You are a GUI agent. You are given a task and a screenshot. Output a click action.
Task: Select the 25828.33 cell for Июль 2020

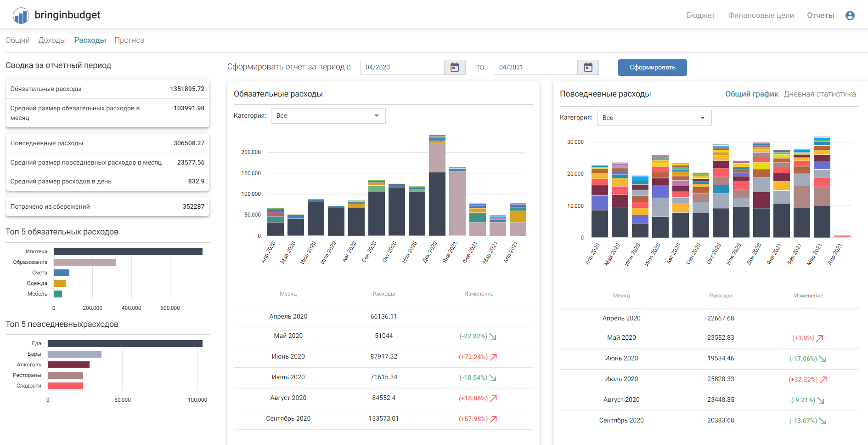coord(721,379)
